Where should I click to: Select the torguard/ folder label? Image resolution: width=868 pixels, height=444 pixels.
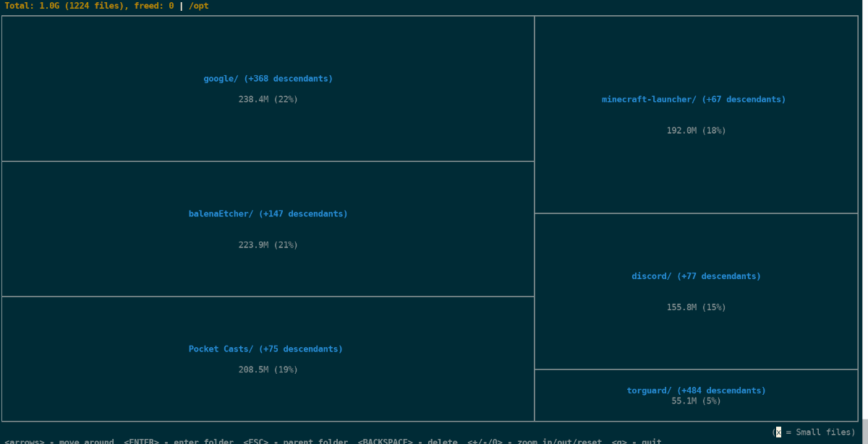tap(696, 390)
